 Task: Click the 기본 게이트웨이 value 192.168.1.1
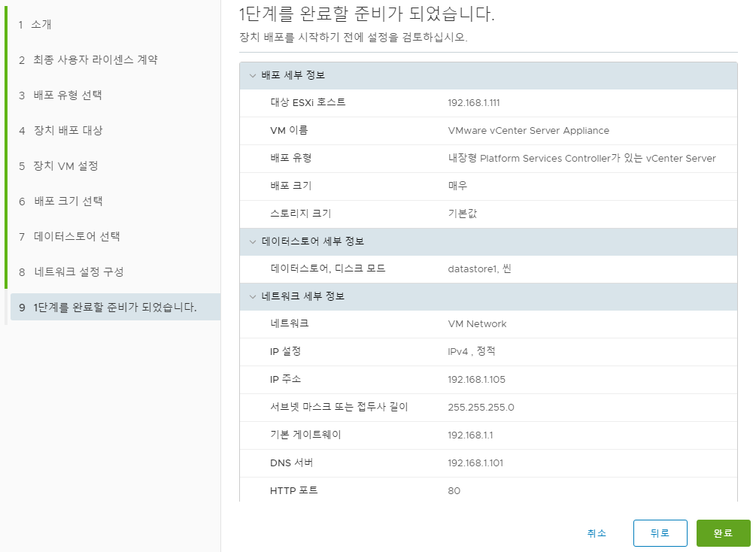point(470,435)
